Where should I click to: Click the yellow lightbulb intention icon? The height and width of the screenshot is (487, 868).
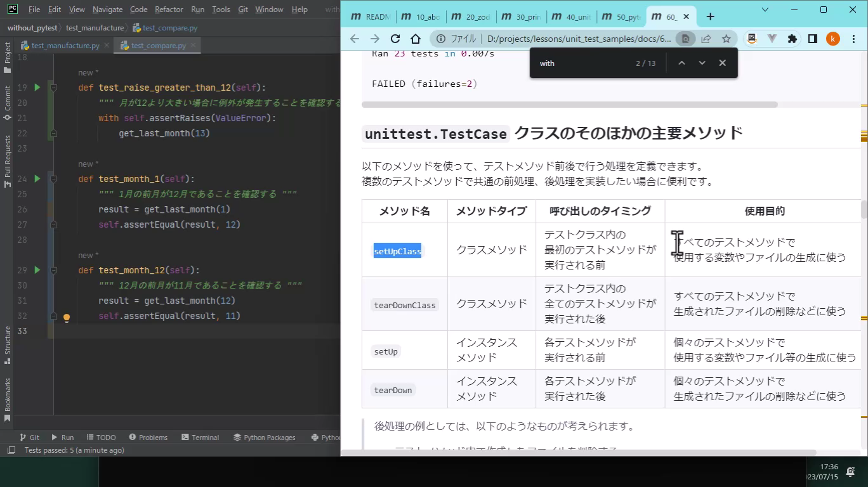tap(66, 318)
